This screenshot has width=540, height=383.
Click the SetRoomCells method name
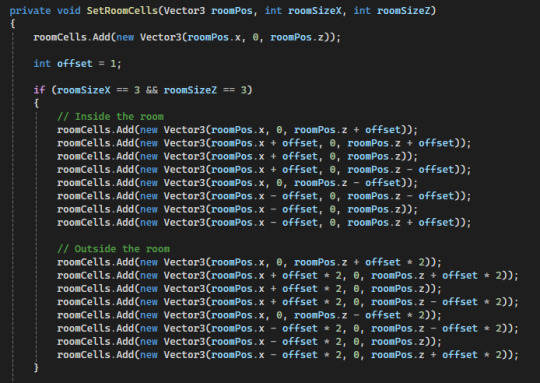point(122,11)
